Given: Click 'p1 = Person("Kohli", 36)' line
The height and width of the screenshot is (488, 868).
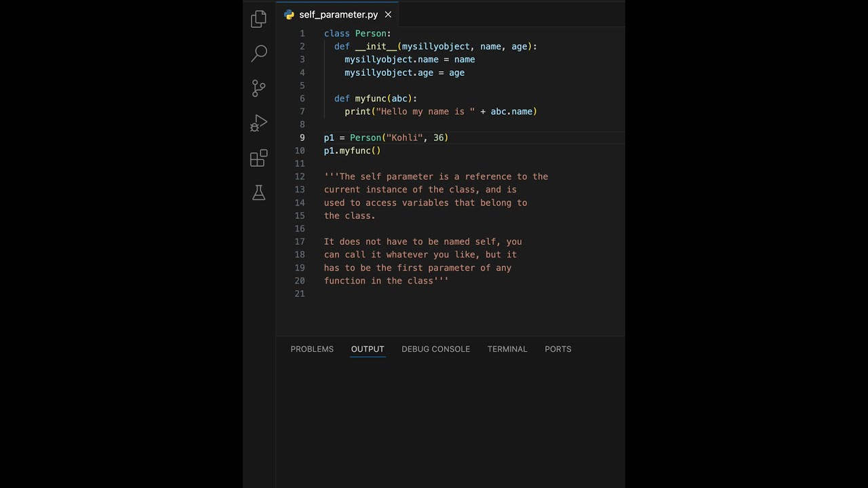Looking at the screenshot, I should 386,138.
